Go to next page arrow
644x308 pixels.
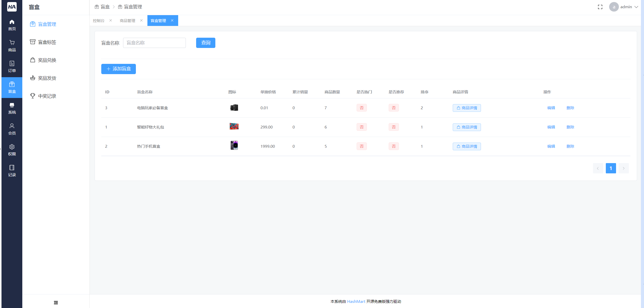click(x=623, y=168)
